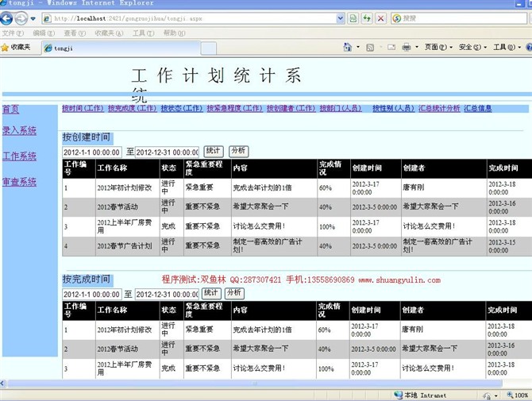The width and height of the screenshot is (532, 401).
Task: Click horizontal scrollbar left arrow
Action: 2,384
